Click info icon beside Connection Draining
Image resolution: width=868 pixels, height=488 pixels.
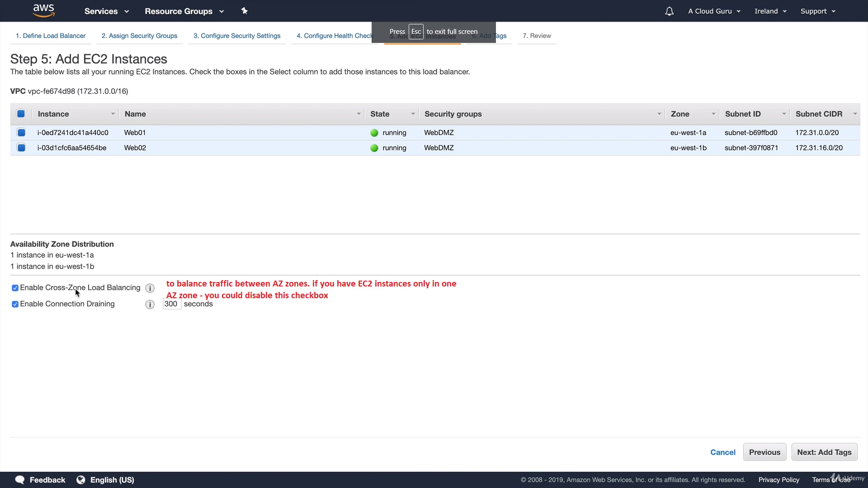click(x=150, y=305)
